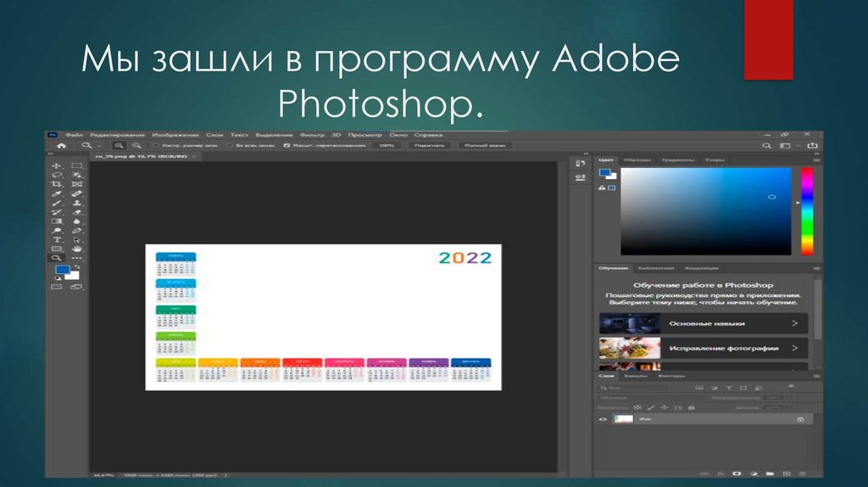868x487 pixels.
Task: Expand 'Основные навыки' tutorial arrow
Action: coord(794,323)
